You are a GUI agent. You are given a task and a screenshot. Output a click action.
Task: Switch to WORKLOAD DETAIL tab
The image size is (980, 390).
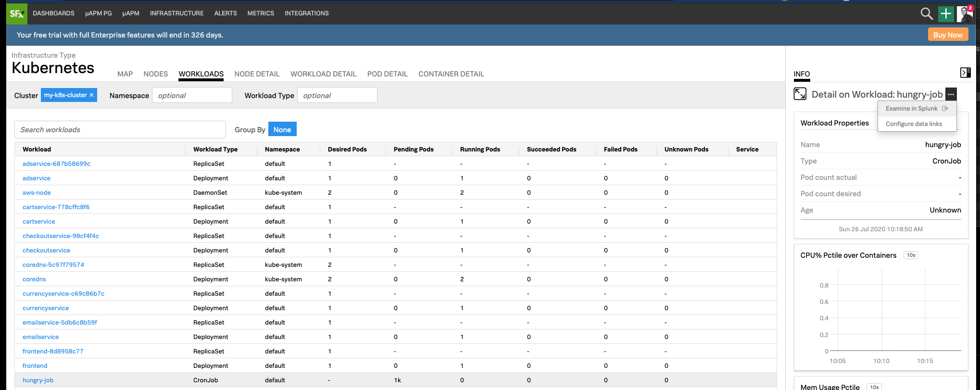pyautogui.click(x=323, y=74)
